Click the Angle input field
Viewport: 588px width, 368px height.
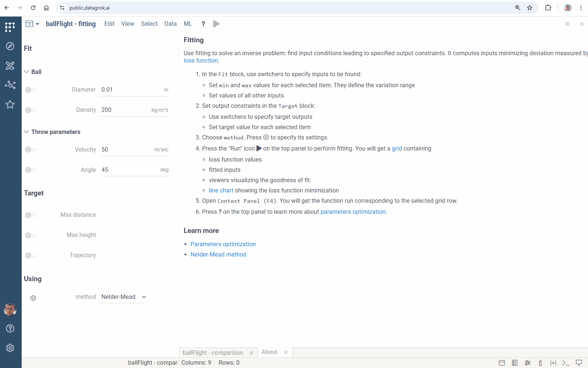click(x=129, y=170)
